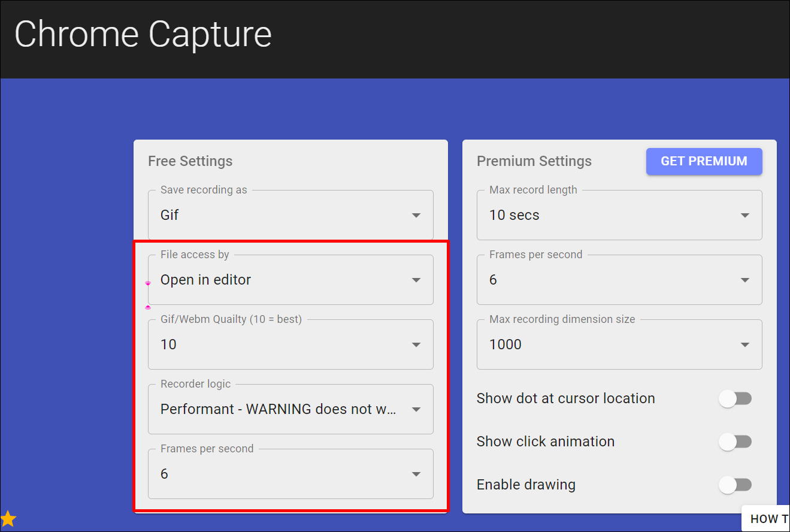Open the Save recording as dropdown
790x532 pixels.
click(290, 215)
